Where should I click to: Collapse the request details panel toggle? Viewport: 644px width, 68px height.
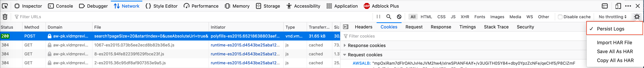tap(346, 27)
